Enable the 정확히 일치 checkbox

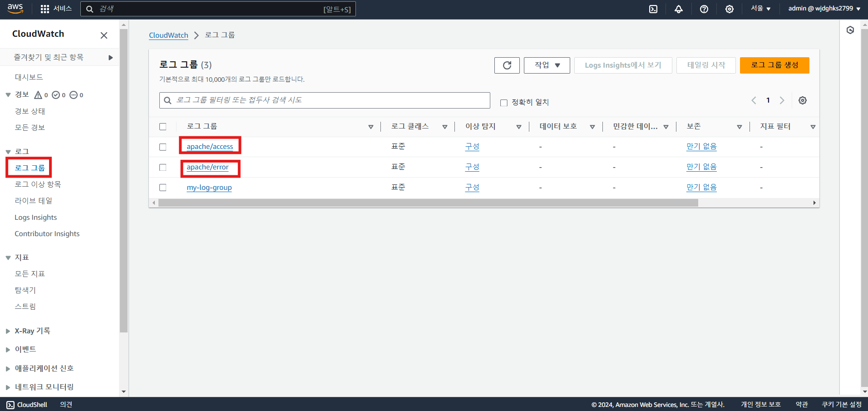pyautogui.click(x=504, y=103)
